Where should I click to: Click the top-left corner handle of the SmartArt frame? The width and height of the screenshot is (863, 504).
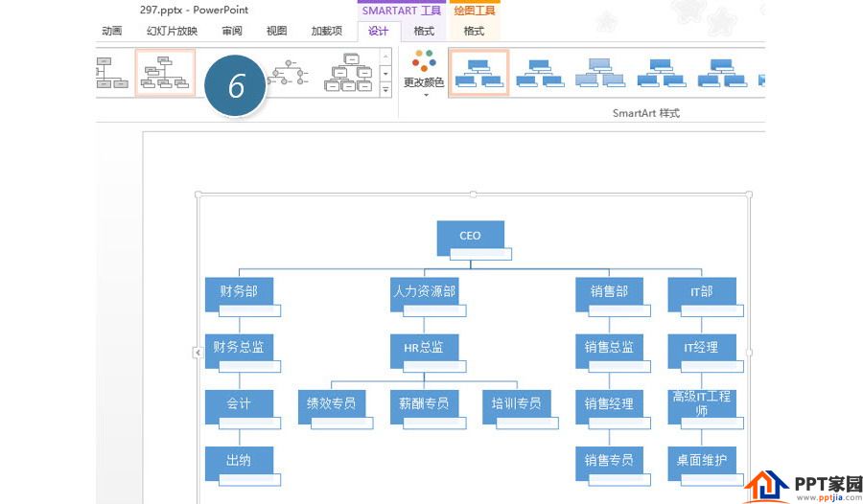pyautogui.click(x=198, y=195)
